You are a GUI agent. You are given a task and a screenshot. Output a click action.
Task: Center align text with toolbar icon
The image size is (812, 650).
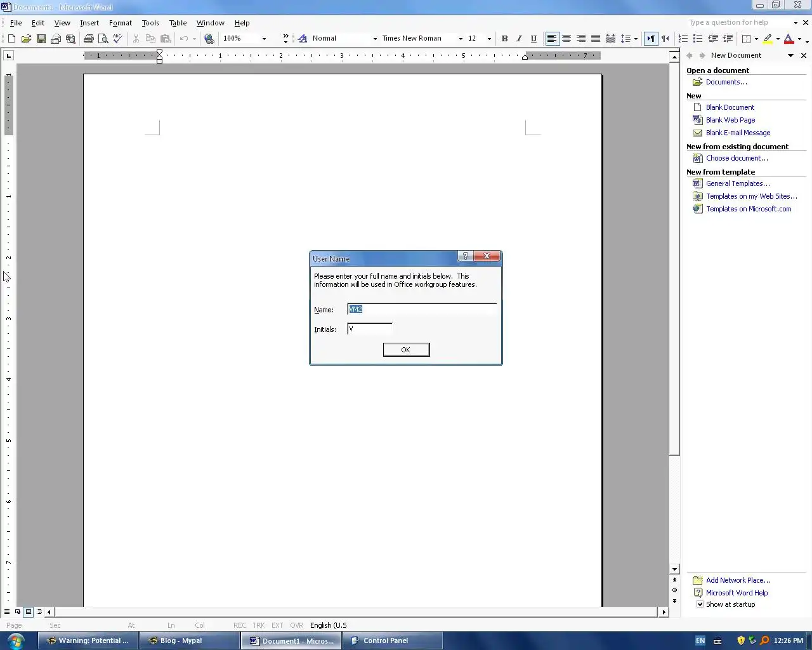[566, 39]
